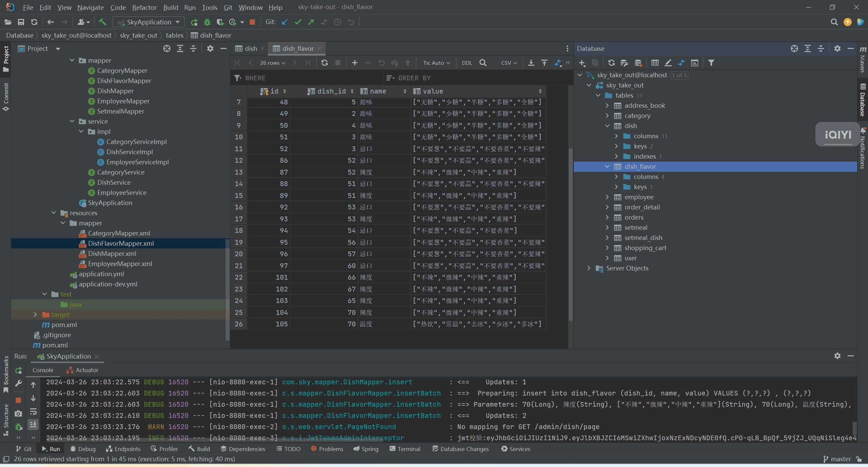Reload data grid page icon
Viewport: 868px width, 467px height.
coord(325,63)
